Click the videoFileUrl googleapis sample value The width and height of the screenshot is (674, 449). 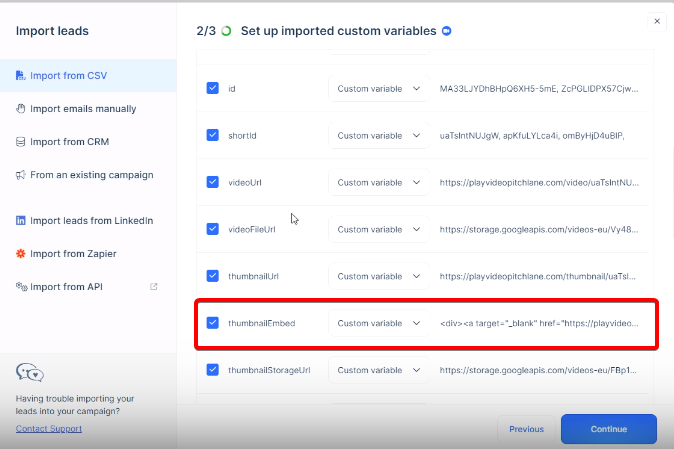(539, 229)
